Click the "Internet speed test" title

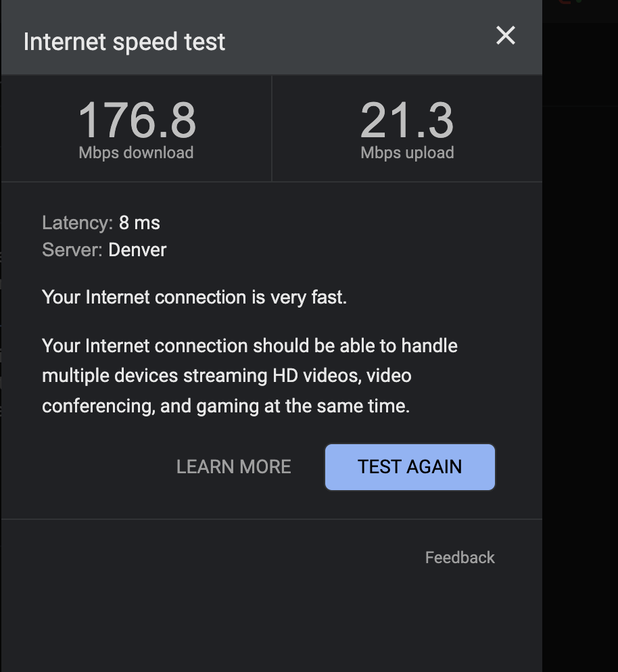(124, 42)
